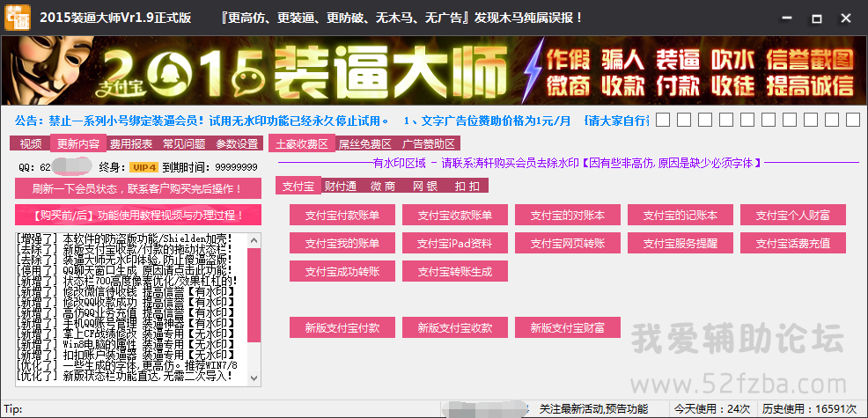Viewport: 868px width, 418px height.
Task: Click the 文字广告位赞助价格为1元/月 notice
Action: tap(487, 121)
